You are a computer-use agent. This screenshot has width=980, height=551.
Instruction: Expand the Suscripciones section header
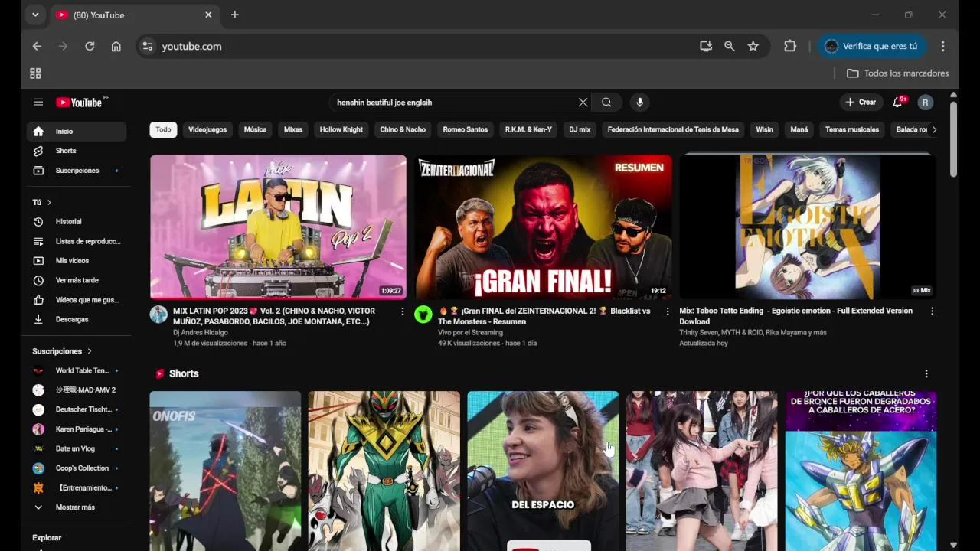tap(62, 351)
